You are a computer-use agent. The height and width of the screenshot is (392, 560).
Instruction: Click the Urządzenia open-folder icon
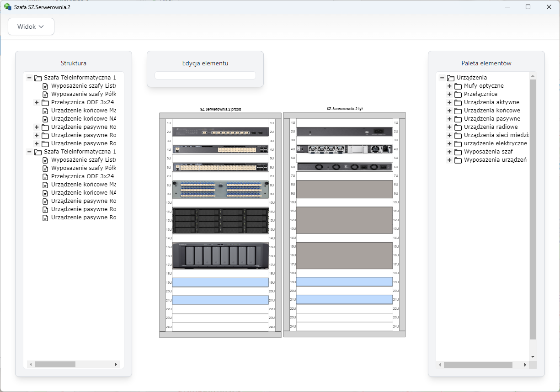coord(451,78)
